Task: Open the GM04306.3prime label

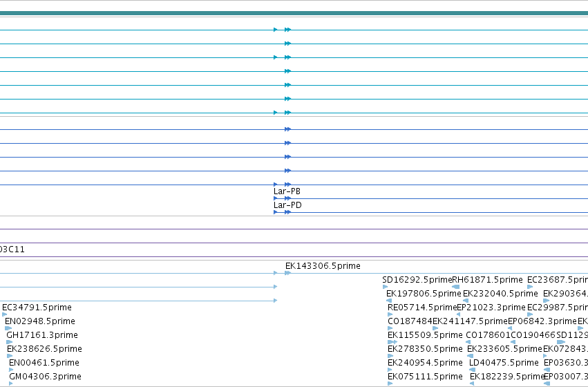Action: pyautogui.click(x=45, y=377)
